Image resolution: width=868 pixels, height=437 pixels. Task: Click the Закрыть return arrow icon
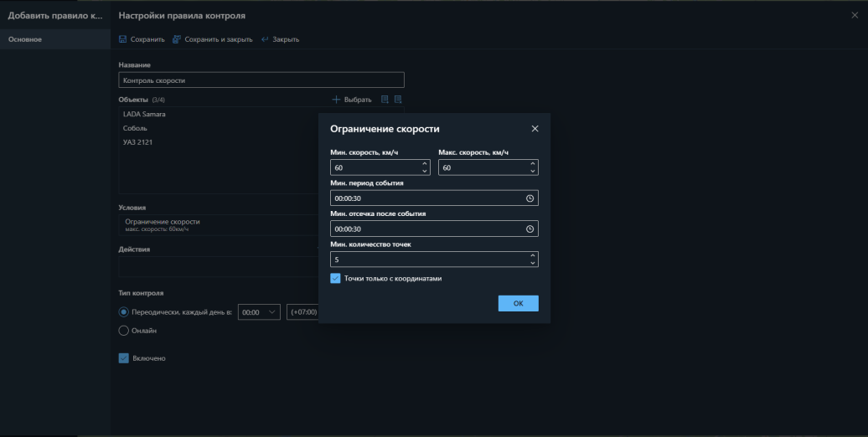[x=265, y=39]
